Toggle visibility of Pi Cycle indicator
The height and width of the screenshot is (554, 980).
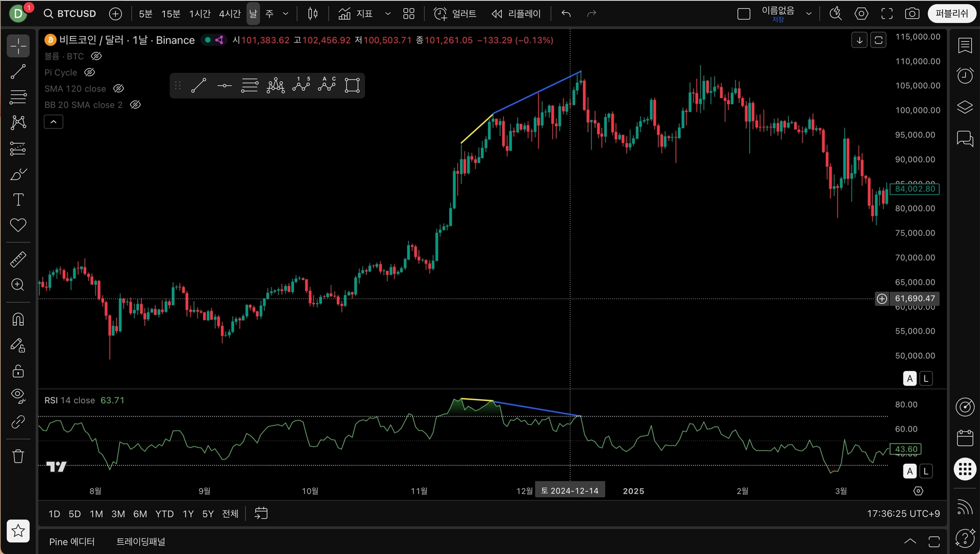(x=90, y=73)
